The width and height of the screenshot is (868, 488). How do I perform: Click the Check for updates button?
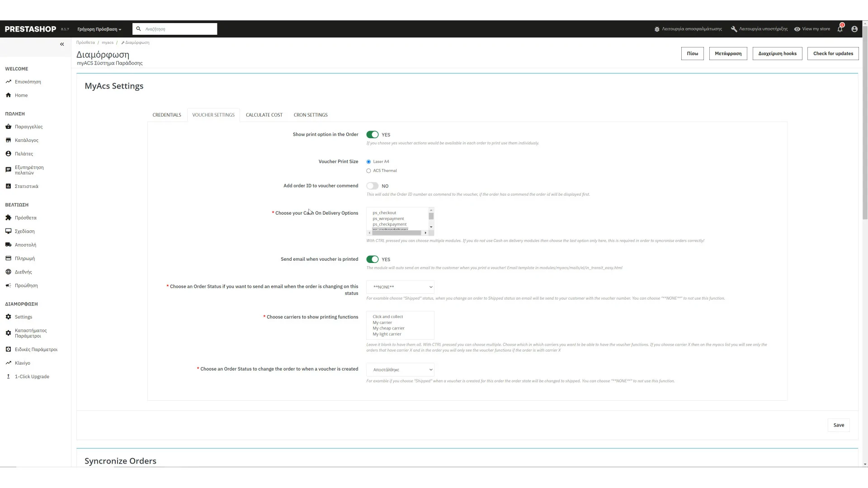coord(833,53)
